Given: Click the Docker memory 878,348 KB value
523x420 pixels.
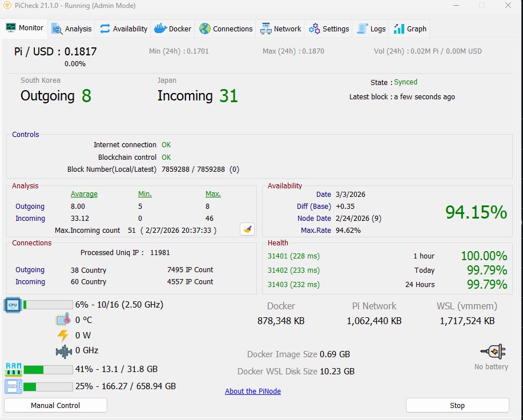Looking at the screenshot, I should tap(281, 321).
